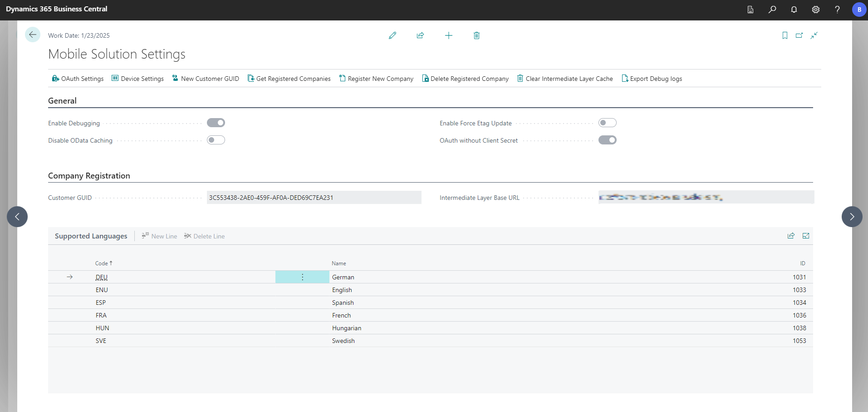Click the plus icon to create new

pyautogui.click(x=448, y=35)
